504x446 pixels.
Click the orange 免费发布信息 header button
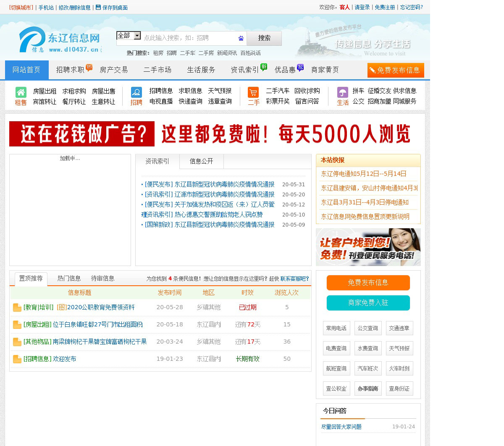(x=395, y=70)
